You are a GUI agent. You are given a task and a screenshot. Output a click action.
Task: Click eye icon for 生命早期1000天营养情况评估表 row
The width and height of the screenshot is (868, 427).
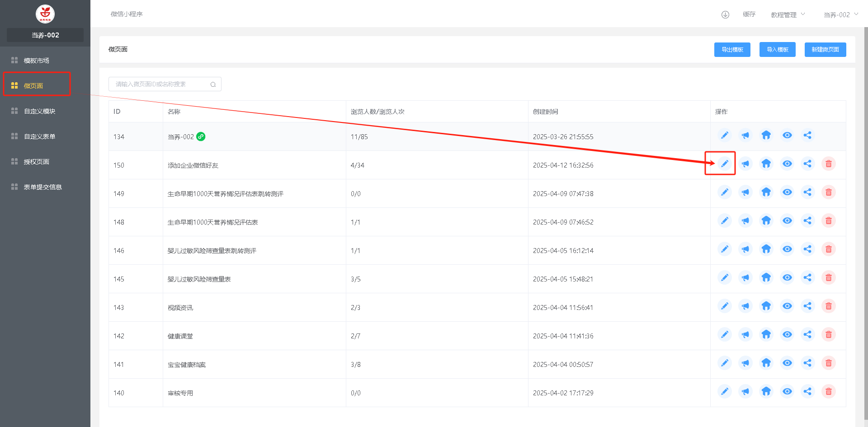point(787,221)
